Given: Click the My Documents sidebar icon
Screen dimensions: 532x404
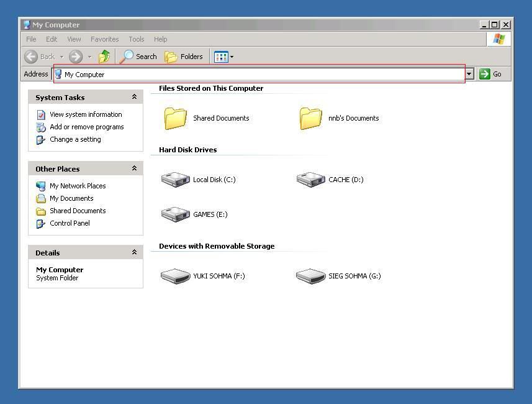Looking at the screenshot, I should [41, 198].
